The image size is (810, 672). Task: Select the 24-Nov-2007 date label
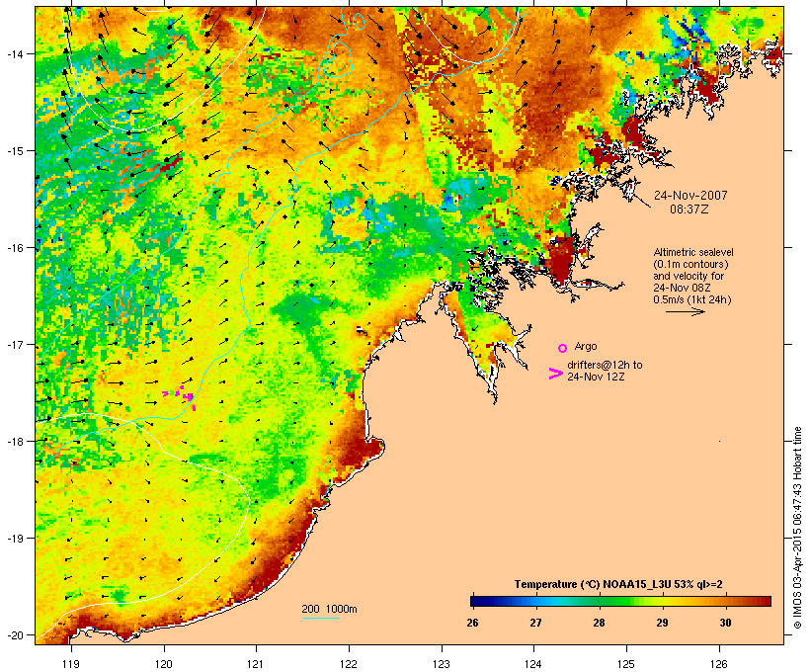pyautogui.click(x=690, y=196)
